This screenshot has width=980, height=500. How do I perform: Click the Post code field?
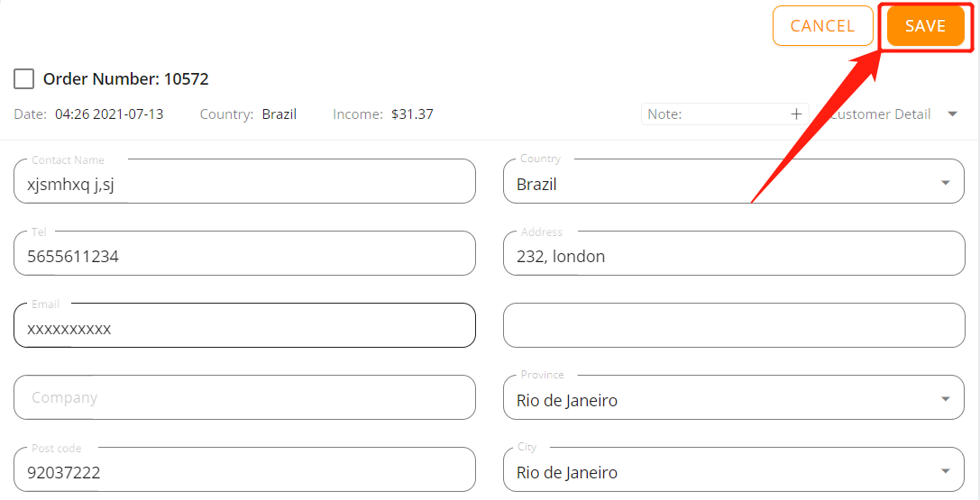coord(244,469)
